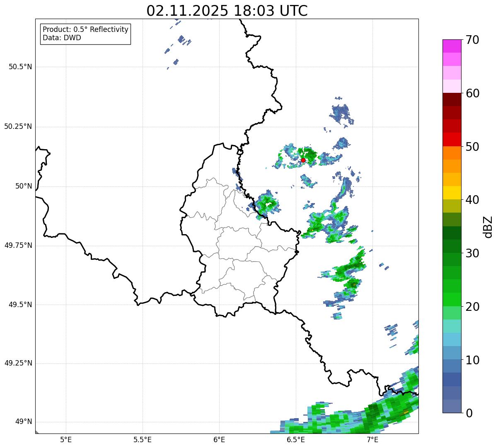Click the '6.5°E' longitude label

click(x=296, y=439)
